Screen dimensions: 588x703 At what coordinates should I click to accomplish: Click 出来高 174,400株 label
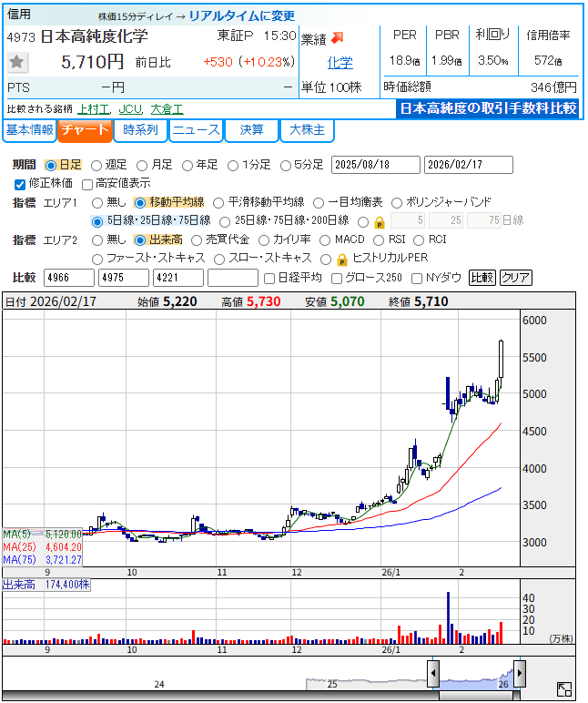46,585
